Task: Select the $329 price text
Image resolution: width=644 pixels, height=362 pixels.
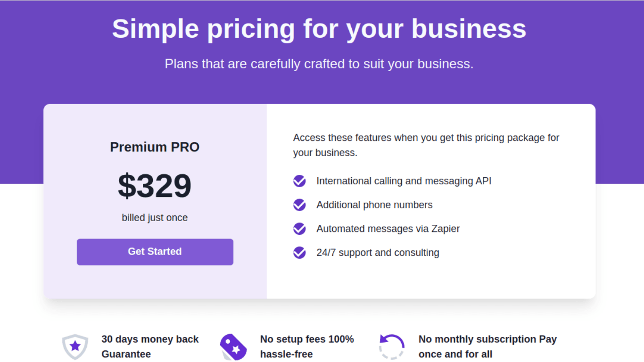Action: coord(155,186)
